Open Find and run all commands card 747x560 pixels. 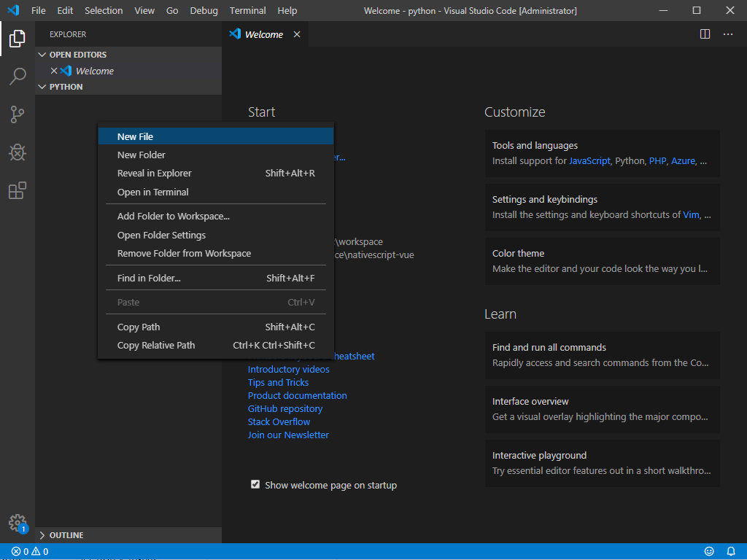(602, 355)
